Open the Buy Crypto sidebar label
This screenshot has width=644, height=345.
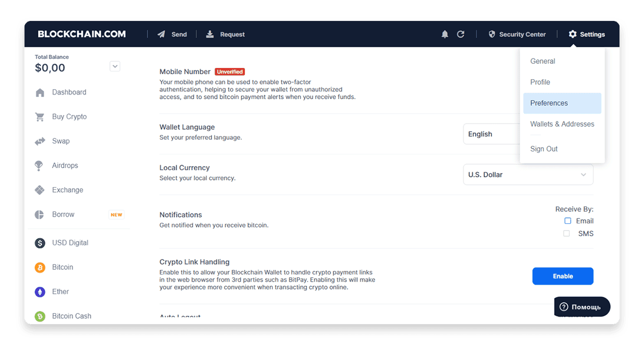pyautogui.click(x=70, y=117)
